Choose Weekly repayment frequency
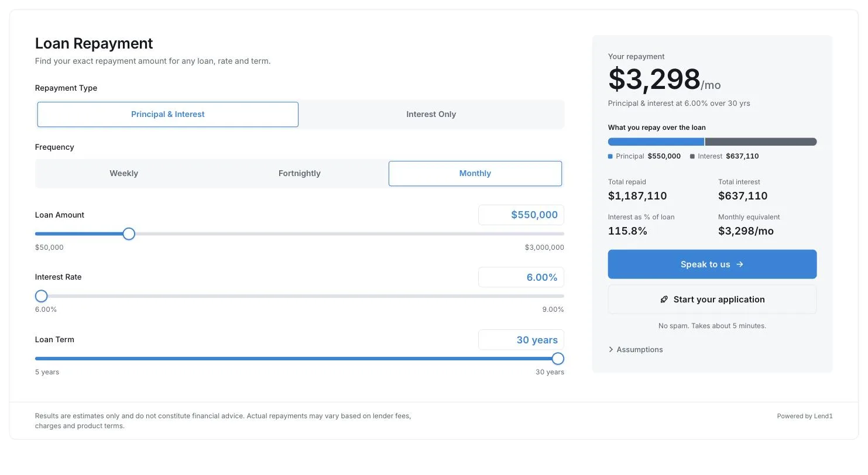The image size is (868, 475). pyautogui.click(x=124, y=174)
